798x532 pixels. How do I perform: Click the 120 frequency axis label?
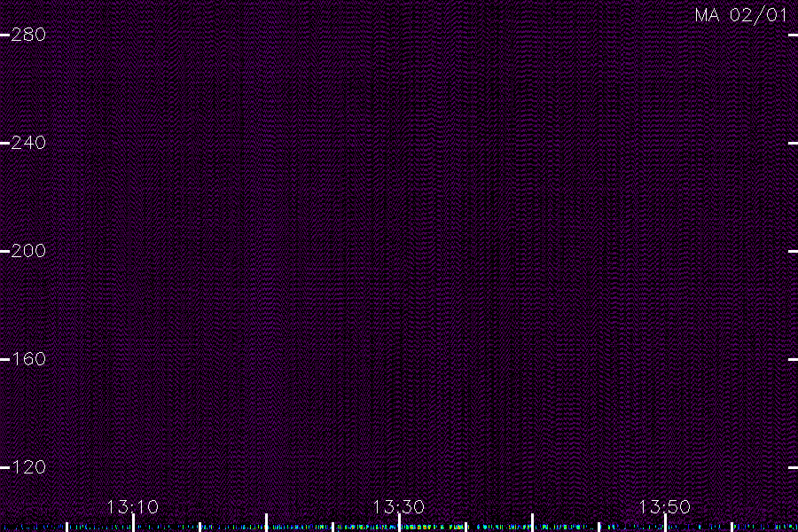[x=28, y=467]
